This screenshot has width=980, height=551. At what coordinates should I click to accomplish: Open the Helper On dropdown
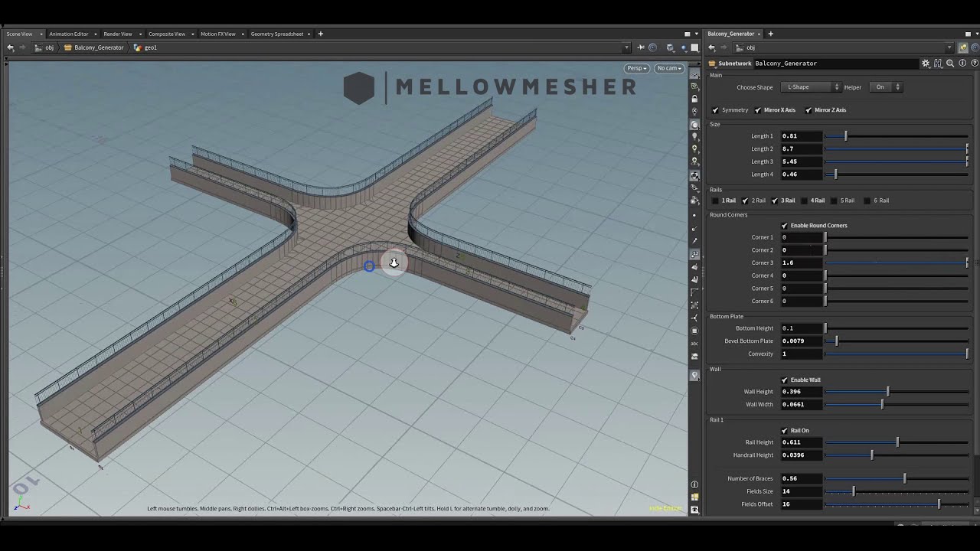pos(886,87)
